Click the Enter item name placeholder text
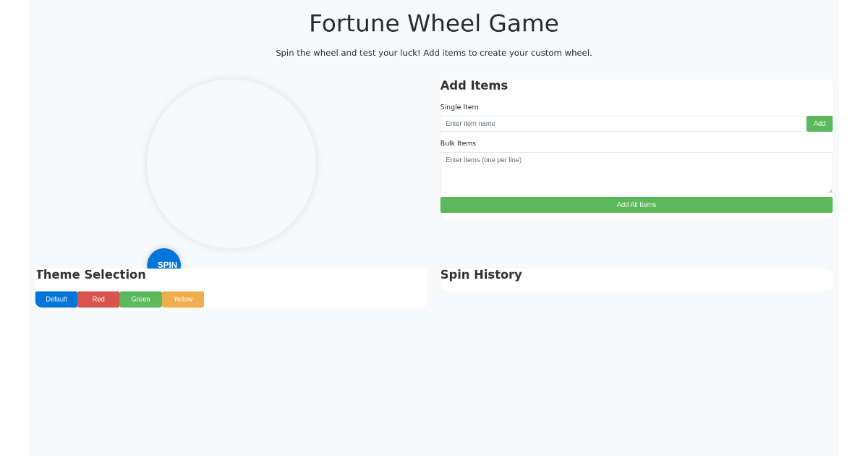This screenshot has height=456, width=868. pyautogui.click(x=469, y=123)
